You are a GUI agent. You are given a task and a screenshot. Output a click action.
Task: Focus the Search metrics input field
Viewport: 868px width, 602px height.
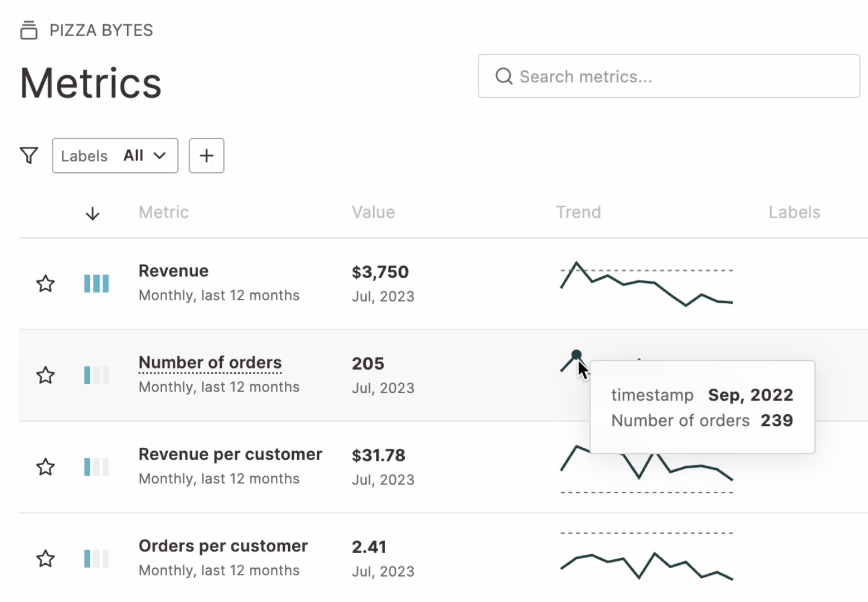pos(669,76)
